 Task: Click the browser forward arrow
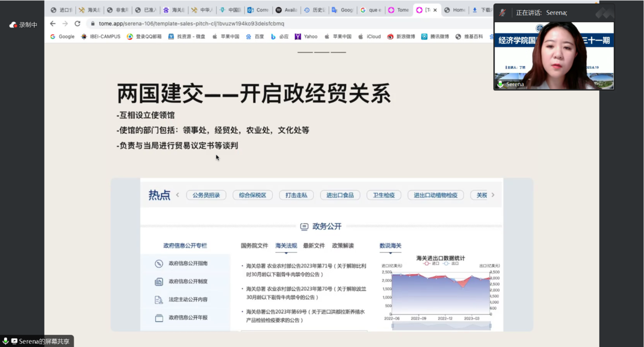coord(65,23)
